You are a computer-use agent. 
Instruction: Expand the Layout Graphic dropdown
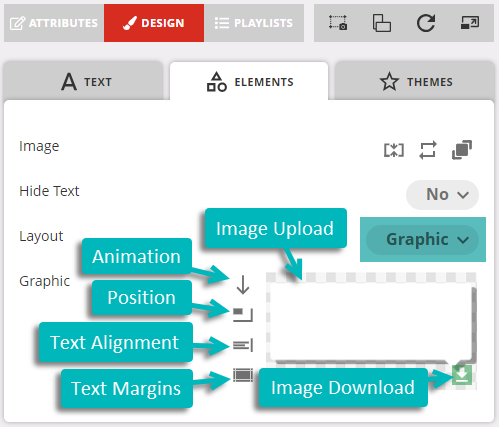[423, 240]
